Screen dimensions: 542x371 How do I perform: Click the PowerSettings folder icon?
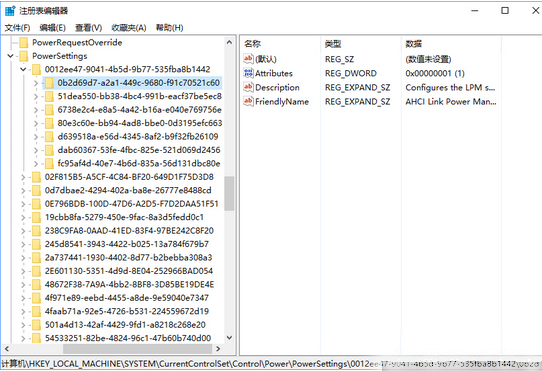click(24, 56)
